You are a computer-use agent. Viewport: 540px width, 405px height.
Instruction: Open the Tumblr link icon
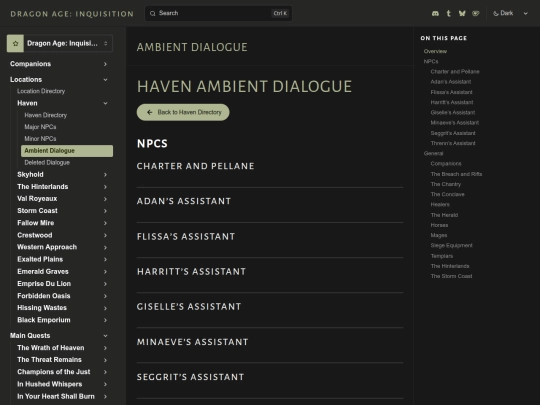click(448, 13)
